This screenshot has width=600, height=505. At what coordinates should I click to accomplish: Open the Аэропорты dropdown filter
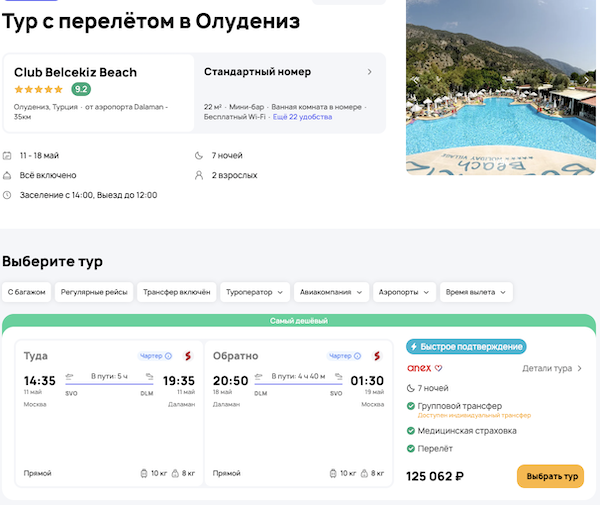coord(404,292)
